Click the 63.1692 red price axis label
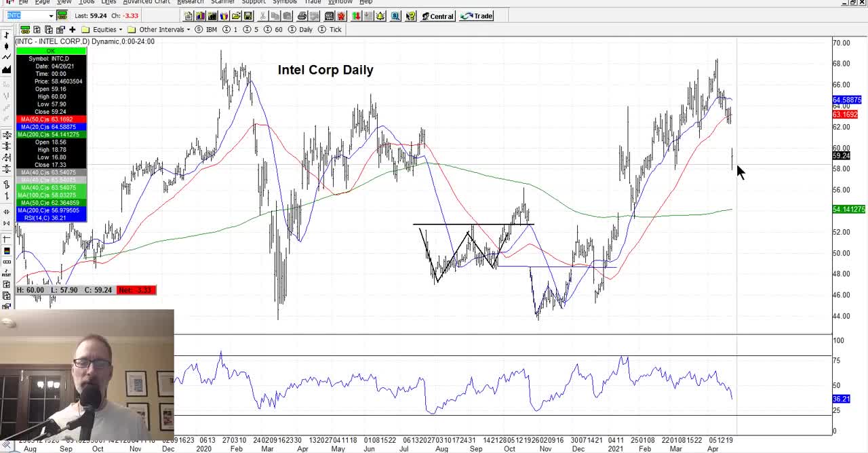Image resolution: width=868 pixels, height=453 pixels. 846,115
